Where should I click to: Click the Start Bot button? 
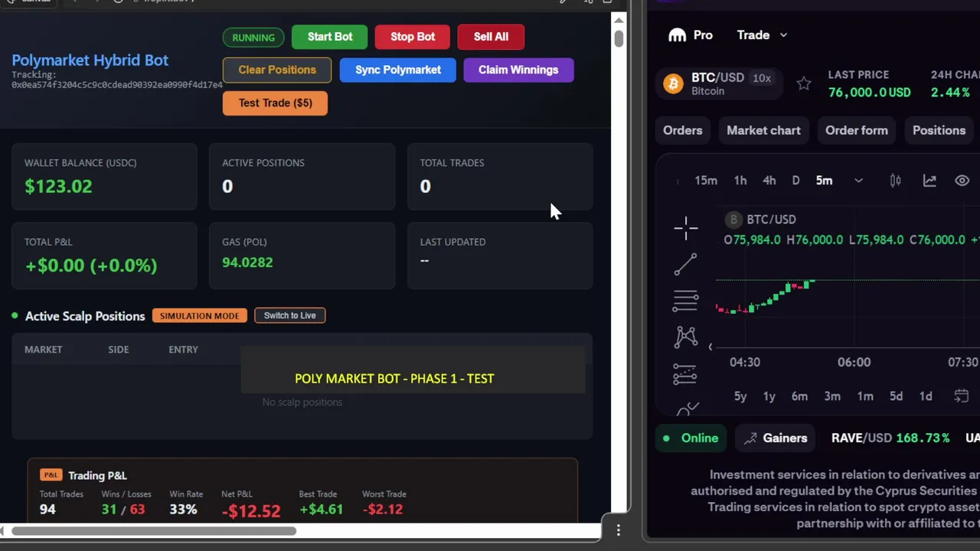[x=330, y=37]
